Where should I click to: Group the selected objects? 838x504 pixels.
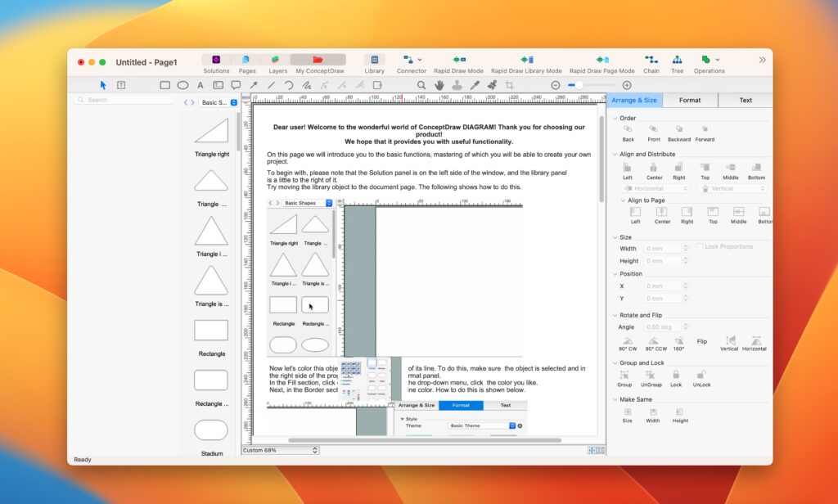pos(626,375)
